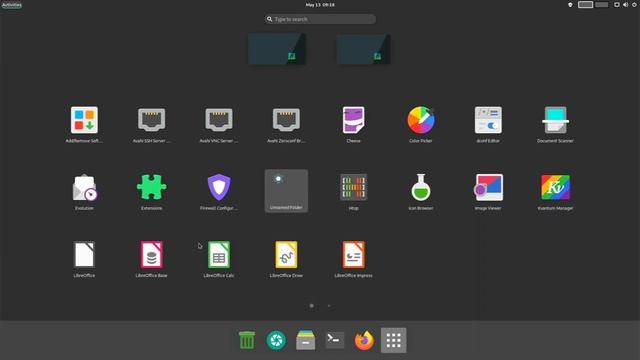
Task: Open Firewall Configuration
Action: pyautogui.click(x=219, y=191)
